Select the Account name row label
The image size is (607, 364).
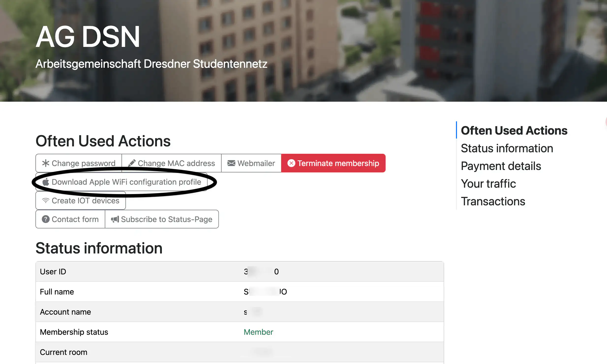click(x=65, y=312)
